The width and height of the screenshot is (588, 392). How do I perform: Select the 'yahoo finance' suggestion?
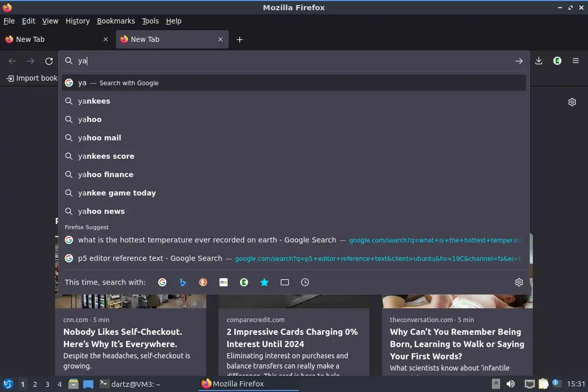point(293,175)
